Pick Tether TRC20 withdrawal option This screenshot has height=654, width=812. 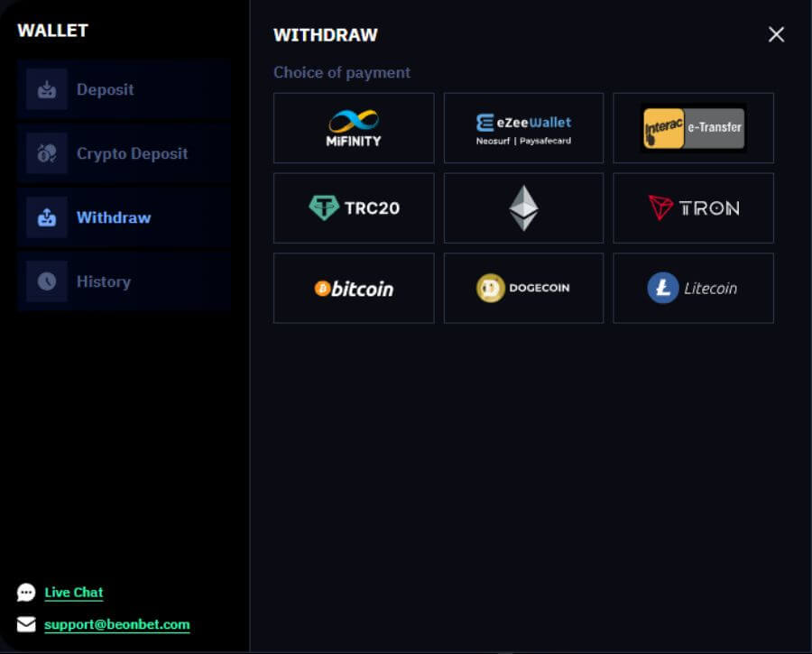(354, 208)
